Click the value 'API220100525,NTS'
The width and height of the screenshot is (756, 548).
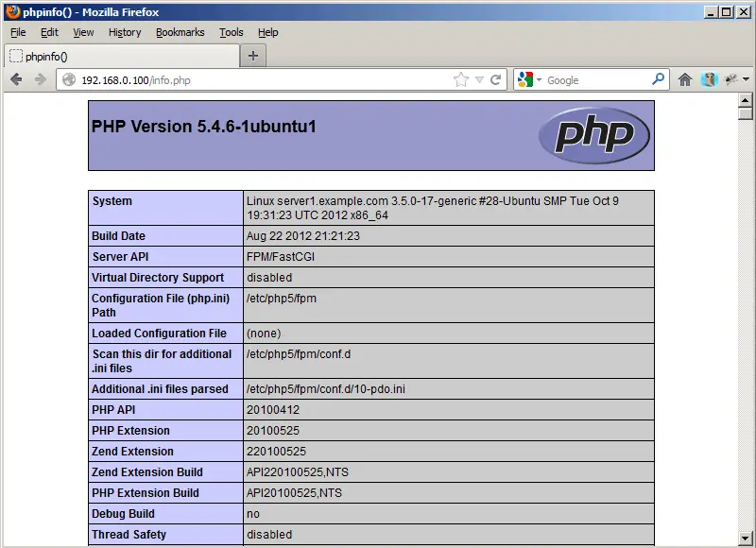(298, 471)
